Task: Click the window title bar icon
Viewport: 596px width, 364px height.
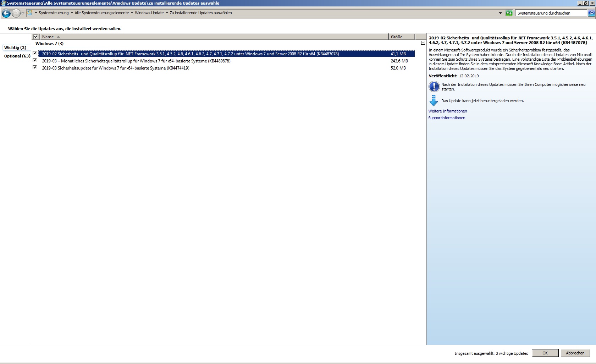Action: tap(4, 3)
